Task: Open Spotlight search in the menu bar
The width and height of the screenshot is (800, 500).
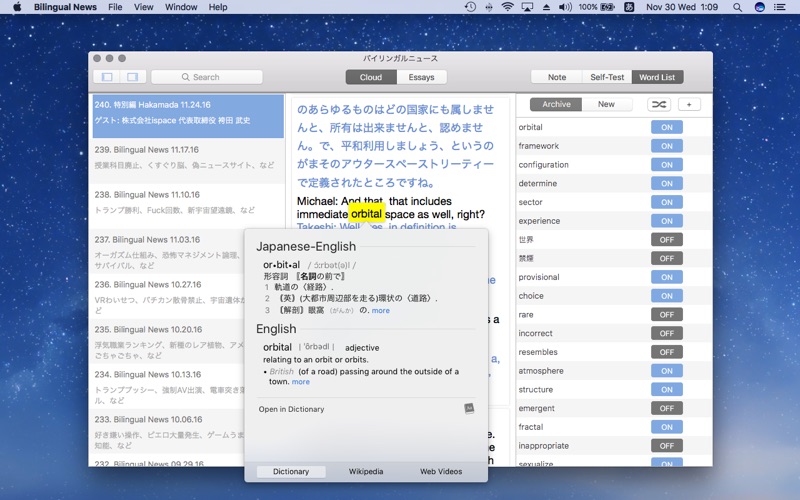Action: click(736, 7)
